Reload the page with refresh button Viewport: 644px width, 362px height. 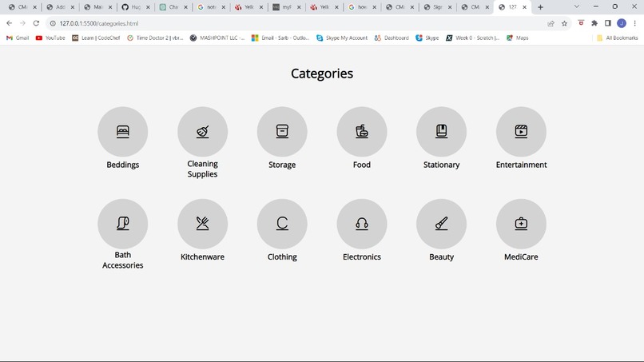tap(36, 23)
